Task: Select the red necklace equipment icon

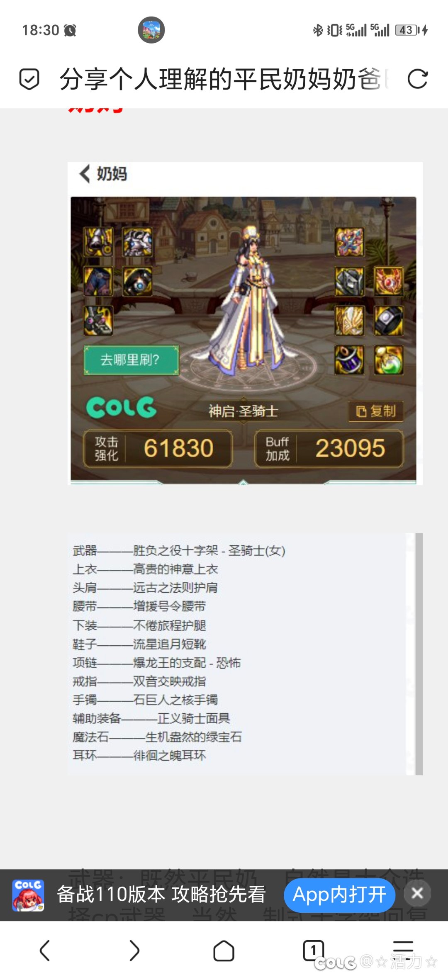Action: pos(388,281)
